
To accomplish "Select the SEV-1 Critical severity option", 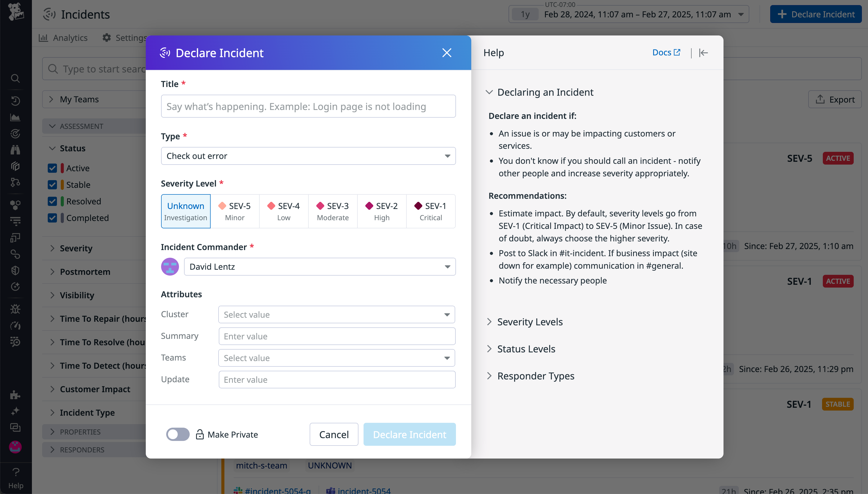I will 430,211.
